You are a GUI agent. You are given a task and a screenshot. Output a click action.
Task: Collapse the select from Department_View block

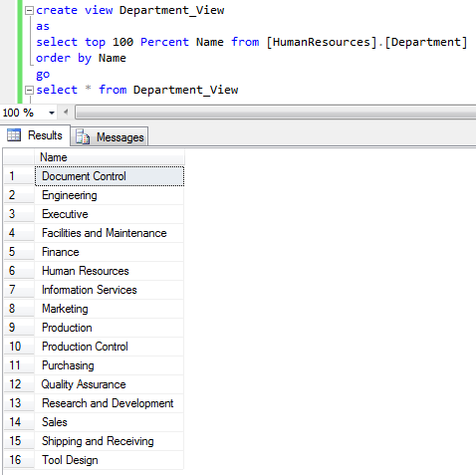(x=30, y=90)
